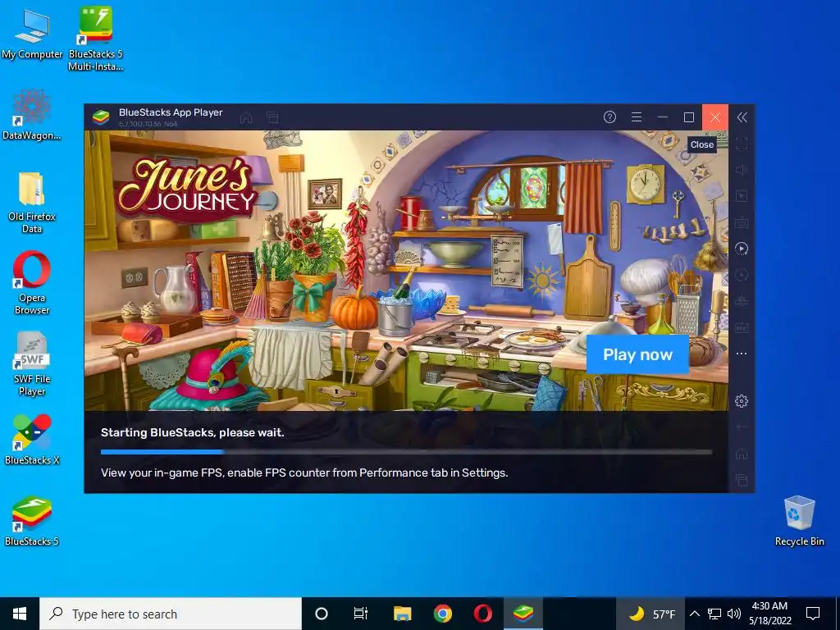
Task: Select My Computer desktop icon
Action: click(x=32, y=34)
